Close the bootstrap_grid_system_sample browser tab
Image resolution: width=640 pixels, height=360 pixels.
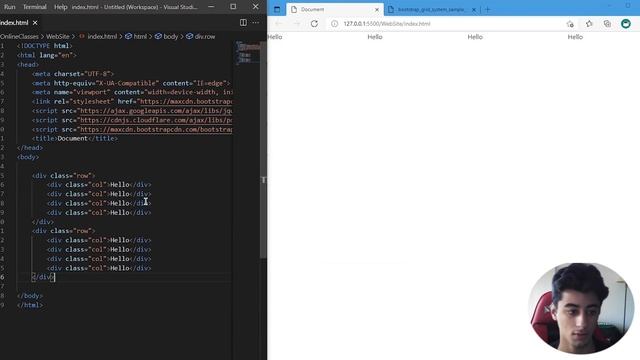tap(474, 9)
